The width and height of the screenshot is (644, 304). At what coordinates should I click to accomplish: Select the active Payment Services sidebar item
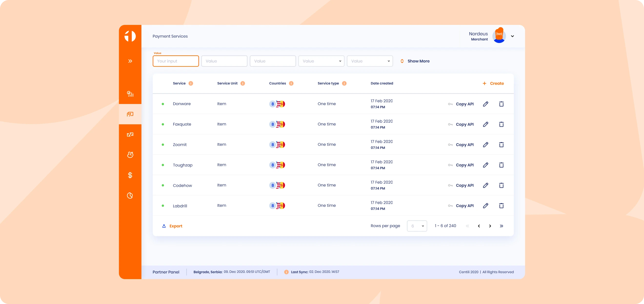[130, 114]
